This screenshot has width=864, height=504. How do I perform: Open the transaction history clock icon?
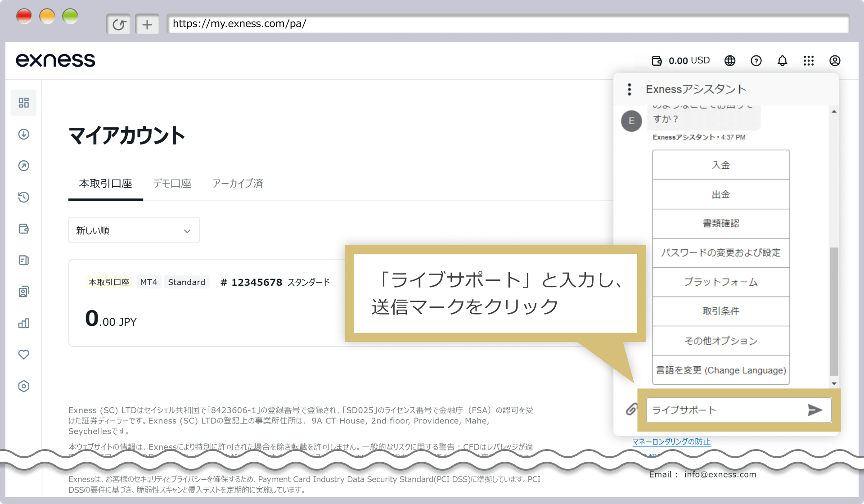pos(24,197)
